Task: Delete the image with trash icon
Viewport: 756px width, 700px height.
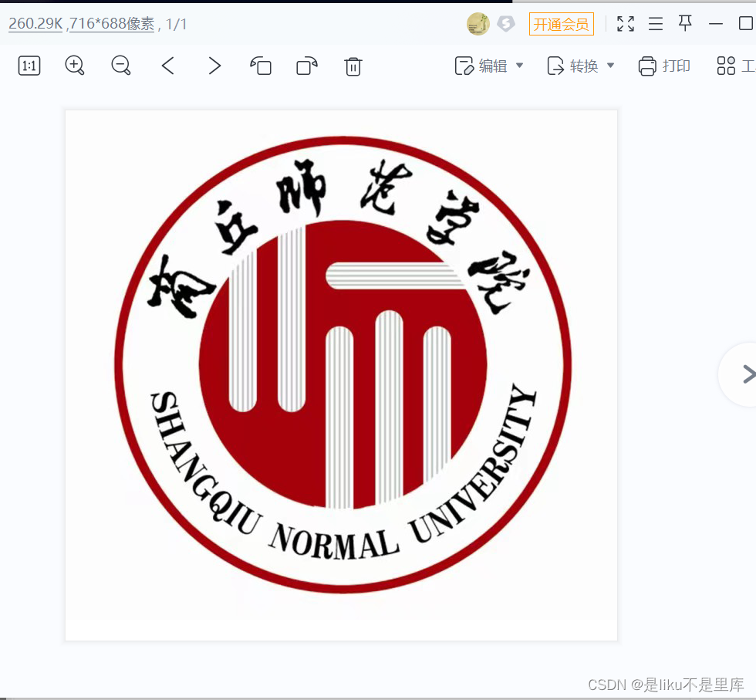Action: pyautogui.click(x=353, y=66)
